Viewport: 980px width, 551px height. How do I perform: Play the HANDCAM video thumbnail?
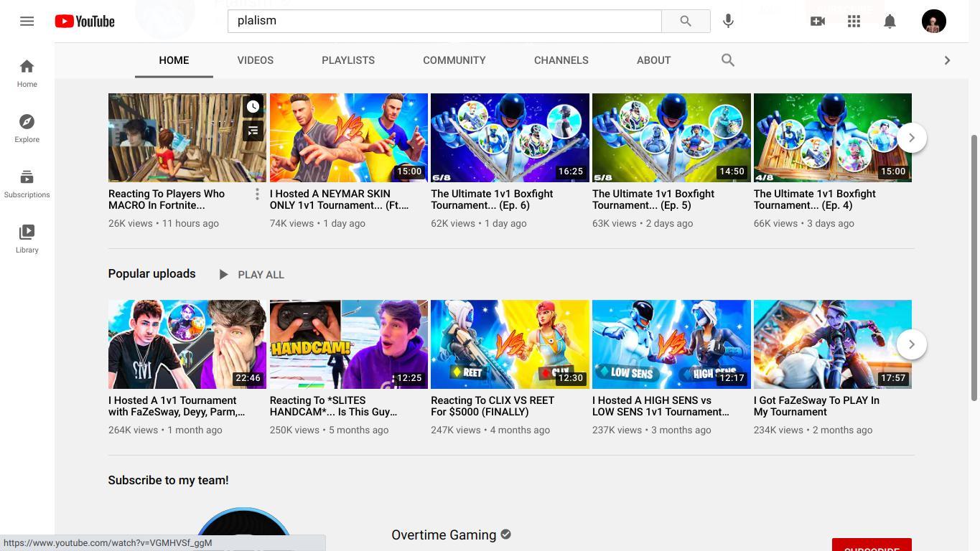(x=349, y=344)
